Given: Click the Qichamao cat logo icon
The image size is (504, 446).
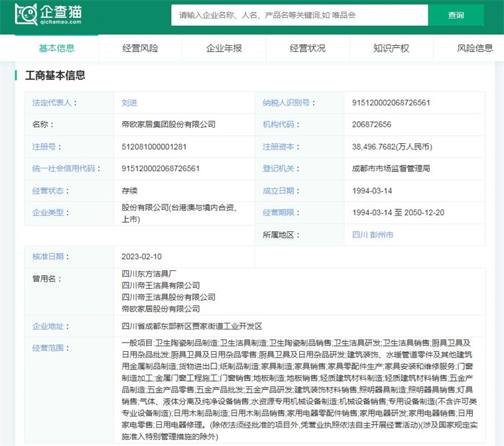Looking at the screenshot, I should click(x=26, y=14).
